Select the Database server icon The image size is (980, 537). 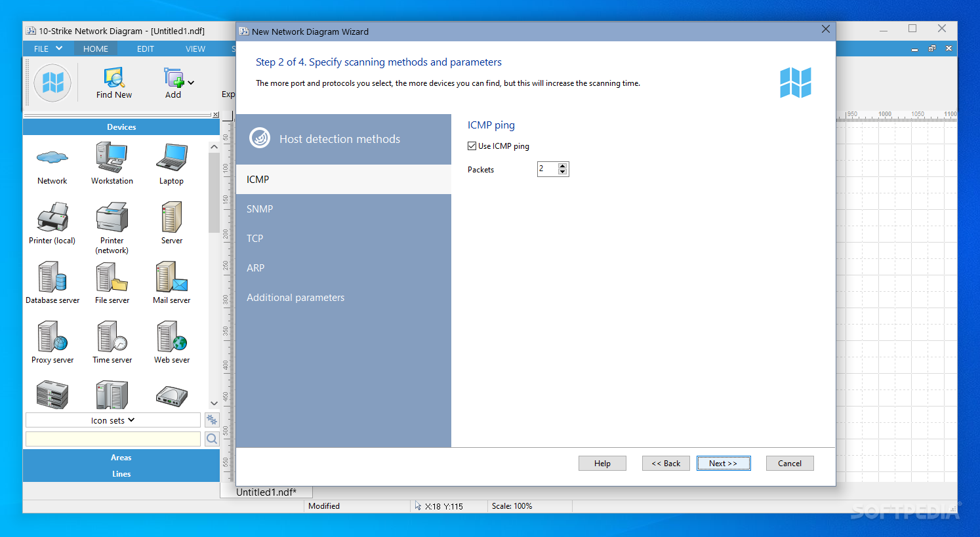[52, 277]
